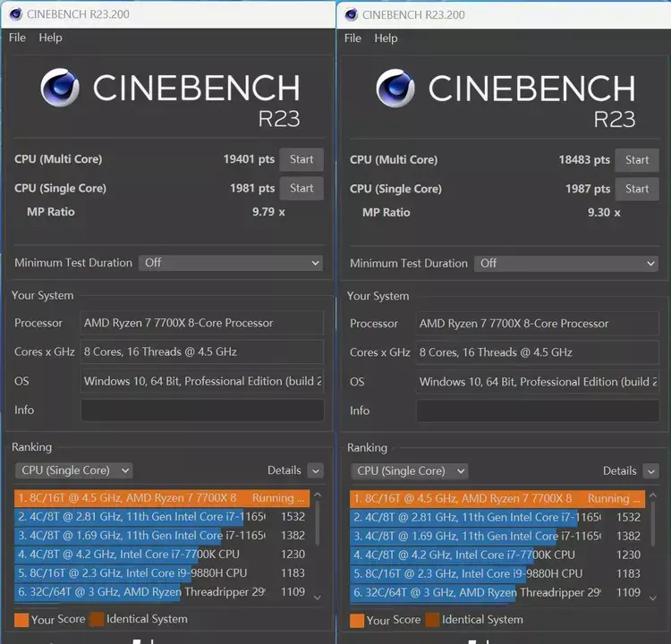
Task: Start Single Core test in left window
Action: coord(302,188)
